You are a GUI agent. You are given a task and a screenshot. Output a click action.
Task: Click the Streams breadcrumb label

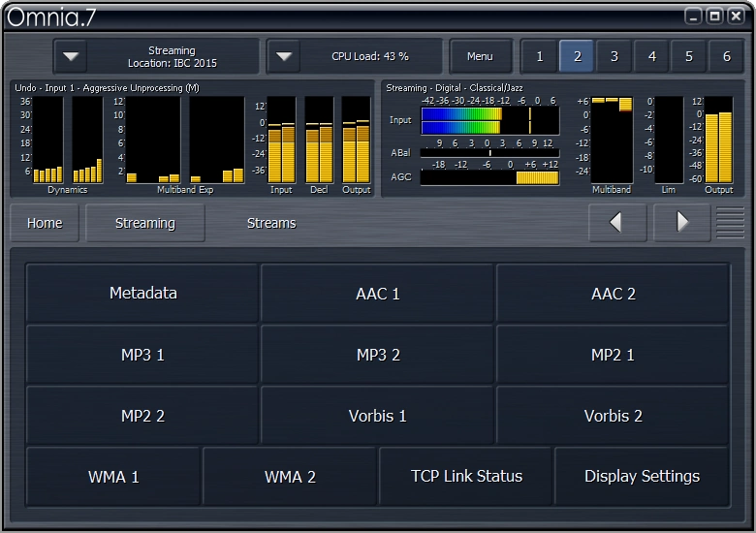click(271, 223)
